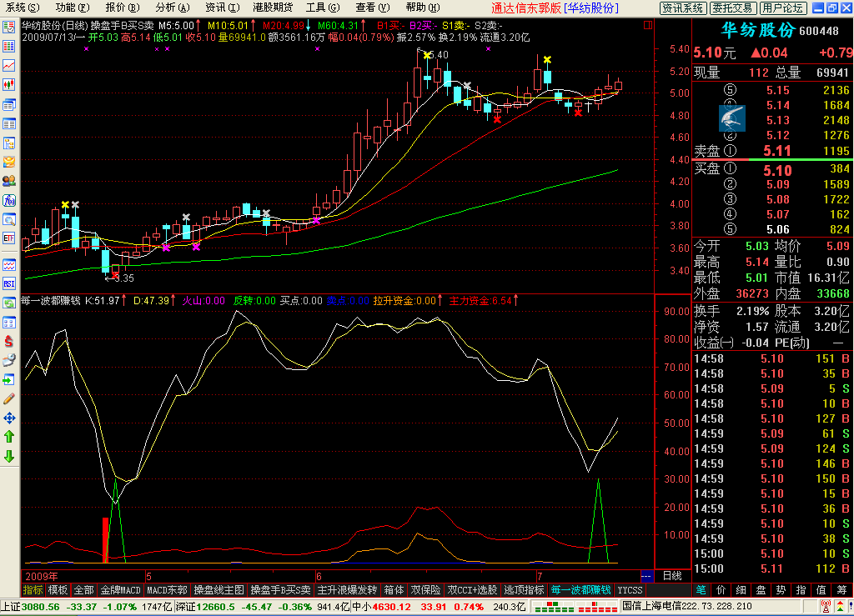Select the 操盘手B买S卖 indicator tab
Viewport: 854px width, 616px height.
point(280,590)
